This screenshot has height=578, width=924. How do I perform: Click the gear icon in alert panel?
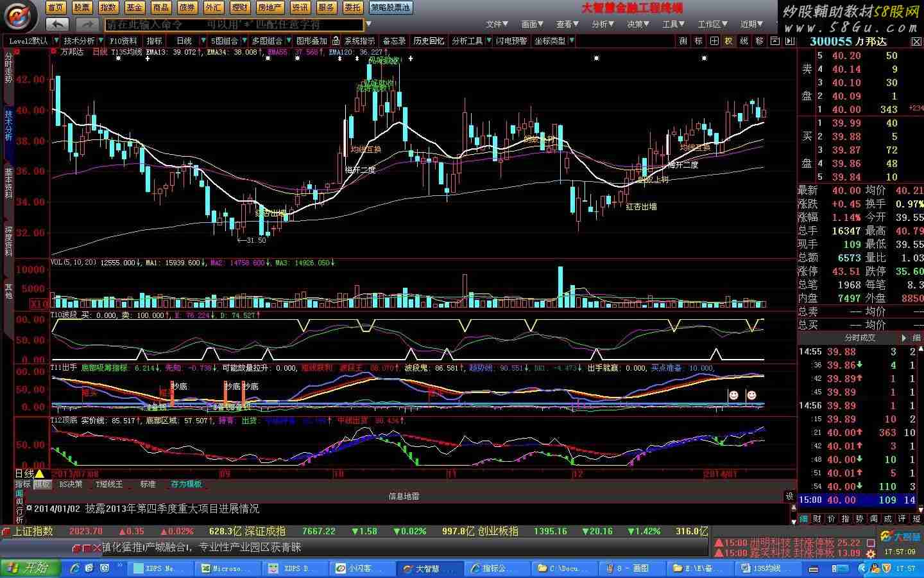click(x=870, y=553)
